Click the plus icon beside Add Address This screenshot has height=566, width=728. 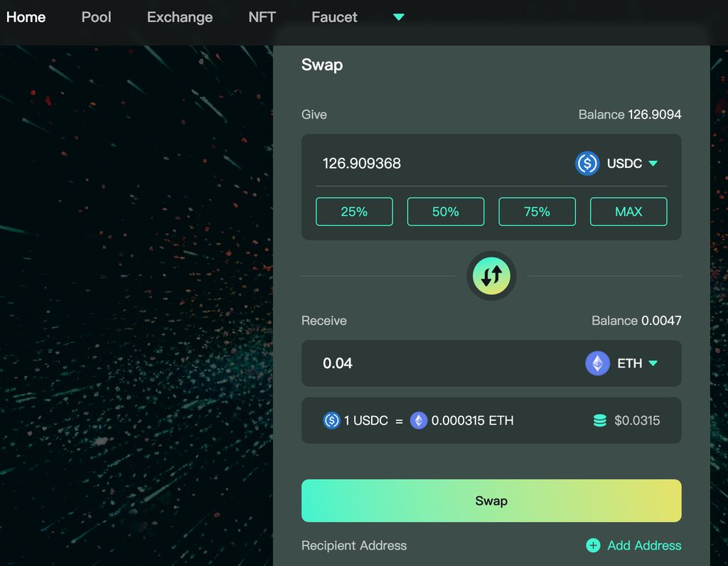(x=593, y=545)
